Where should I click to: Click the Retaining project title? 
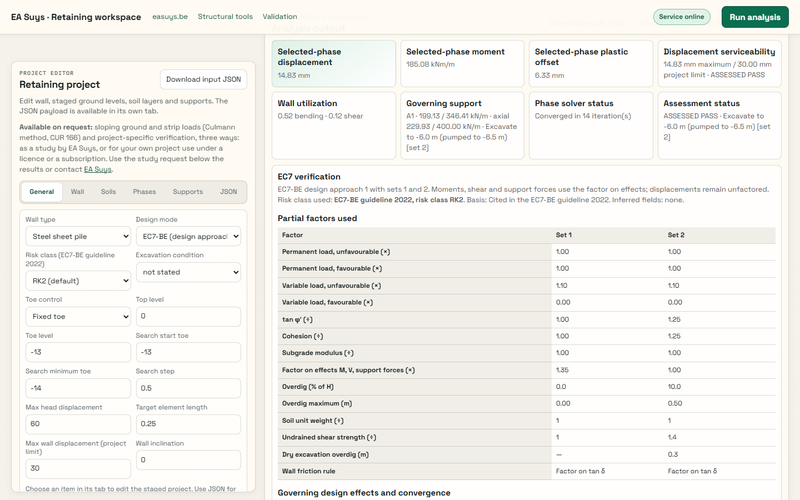tap(60, 85)
